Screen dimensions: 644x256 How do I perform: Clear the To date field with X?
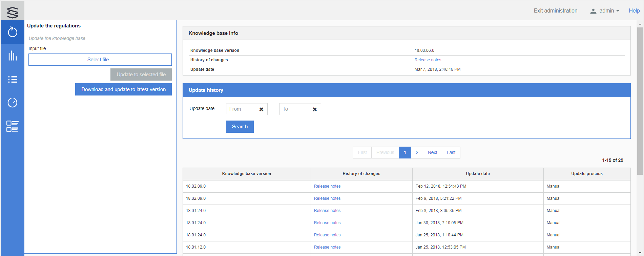[x=315, y=109]
